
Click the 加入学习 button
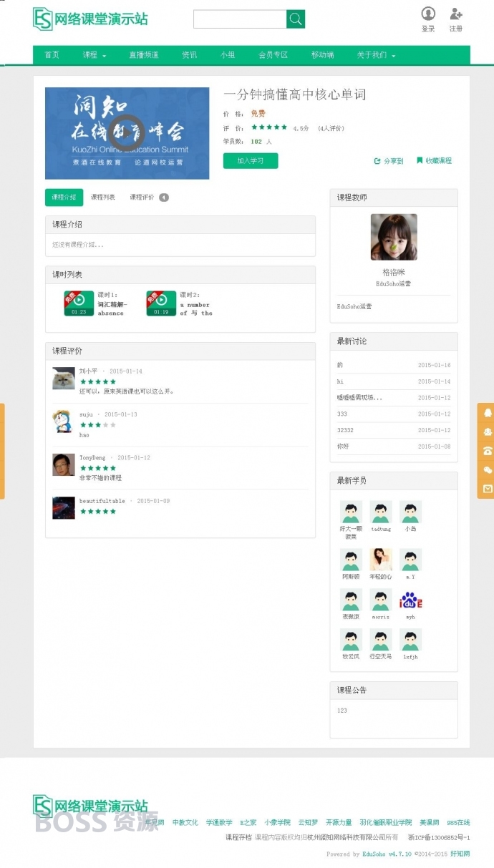[251, 161]
